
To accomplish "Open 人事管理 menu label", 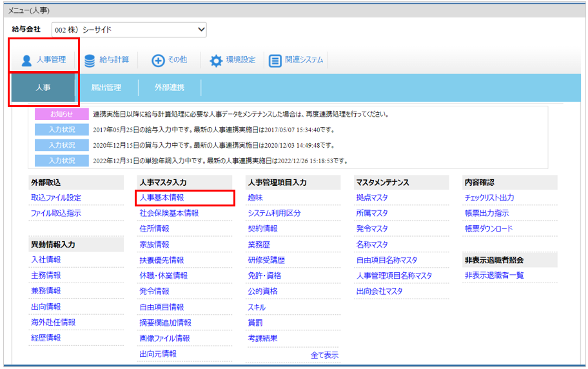I will click(x=52, y=60).
